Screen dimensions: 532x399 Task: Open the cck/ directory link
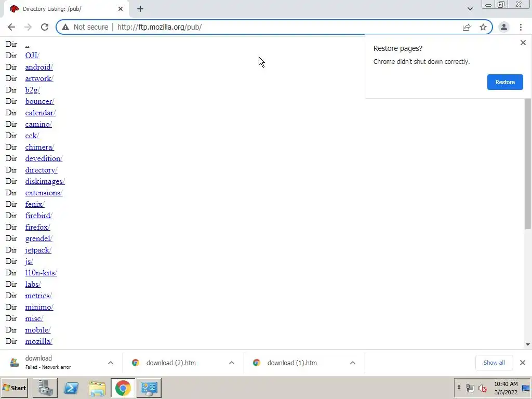32,136
